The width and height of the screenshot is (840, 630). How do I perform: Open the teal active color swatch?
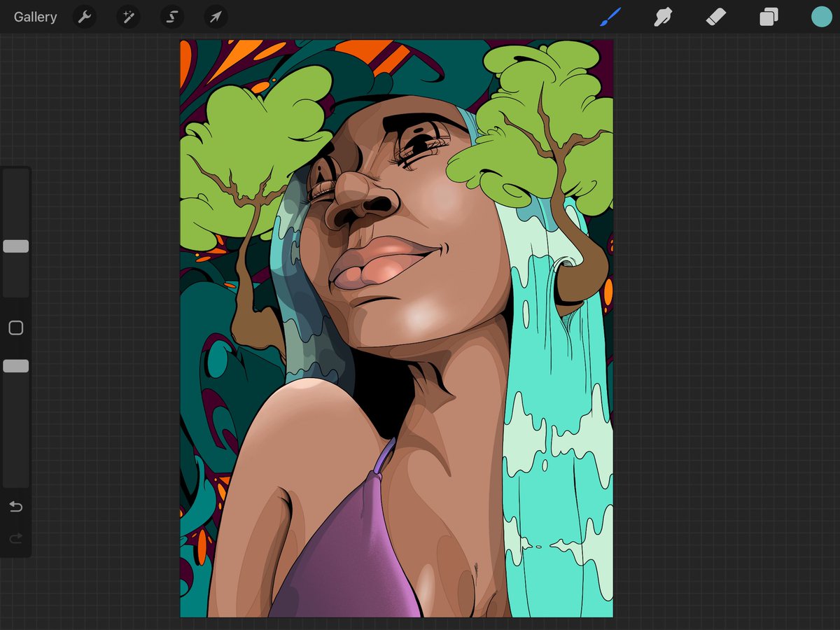point(821,17)
